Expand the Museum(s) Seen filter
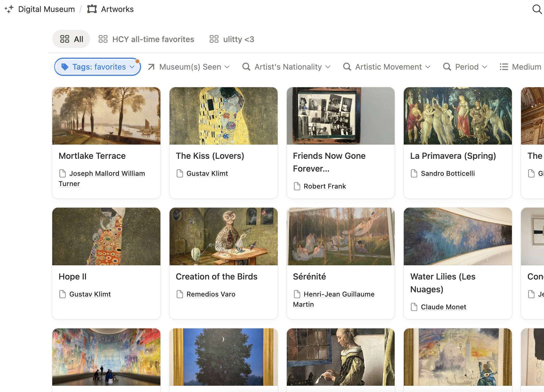 pos(189,67)
